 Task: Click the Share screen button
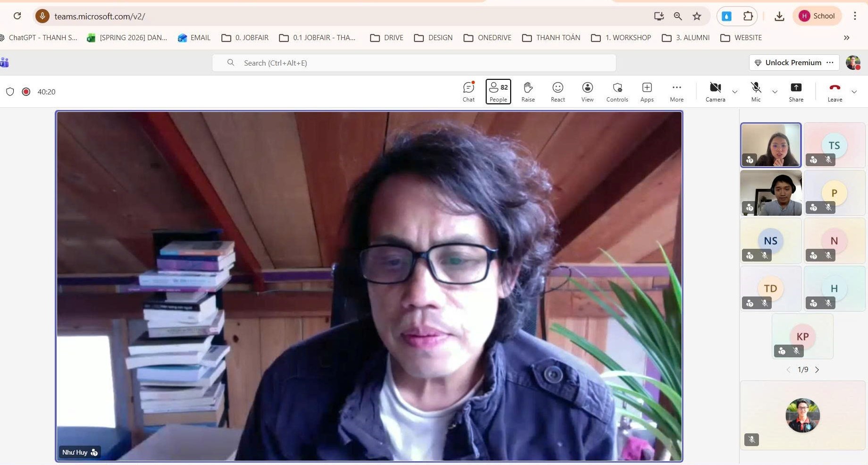(796, 92)
